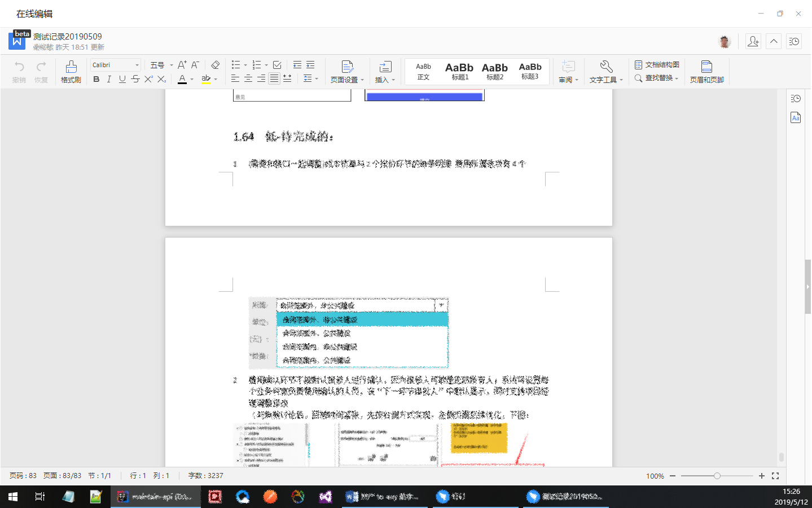Open the 审阅 review menu
The image size is (812, 508).
pyautogui.click(x=568, y=72)
